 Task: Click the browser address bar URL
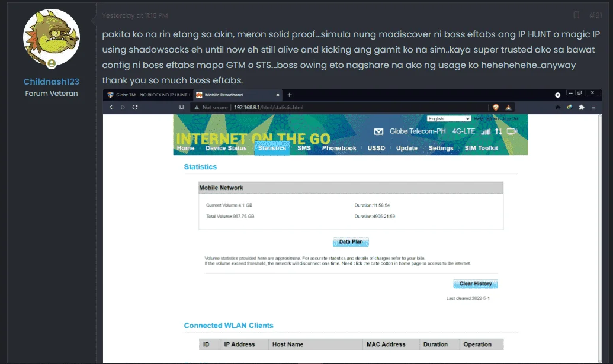point(268,107)
